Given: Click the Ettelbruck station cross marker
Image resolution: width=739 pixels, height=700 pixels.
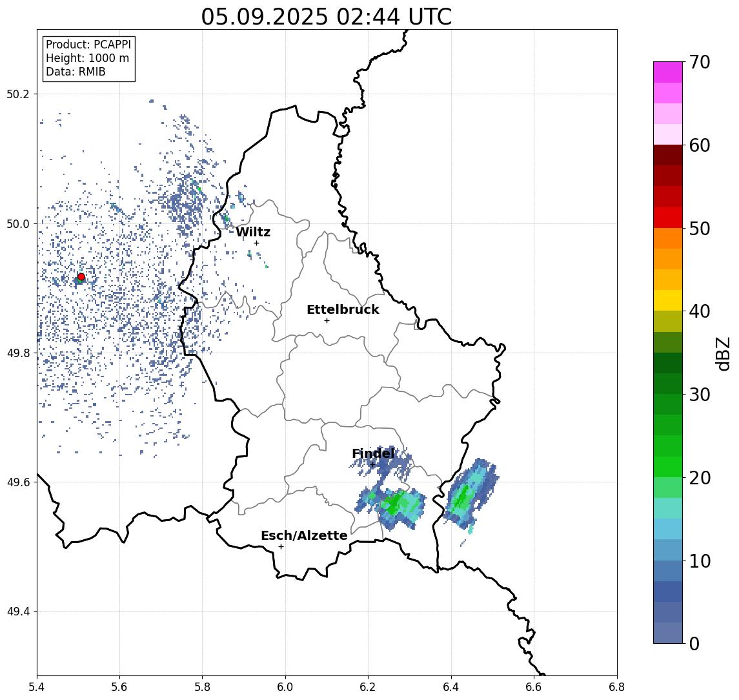Looking at the screenshot, I should point(327,321).
